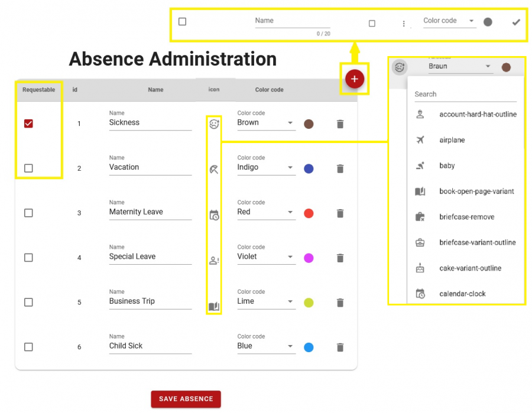Click the book icon on the Business Trip row
Viewport: 532px width, 413px height.
point(214,307)
